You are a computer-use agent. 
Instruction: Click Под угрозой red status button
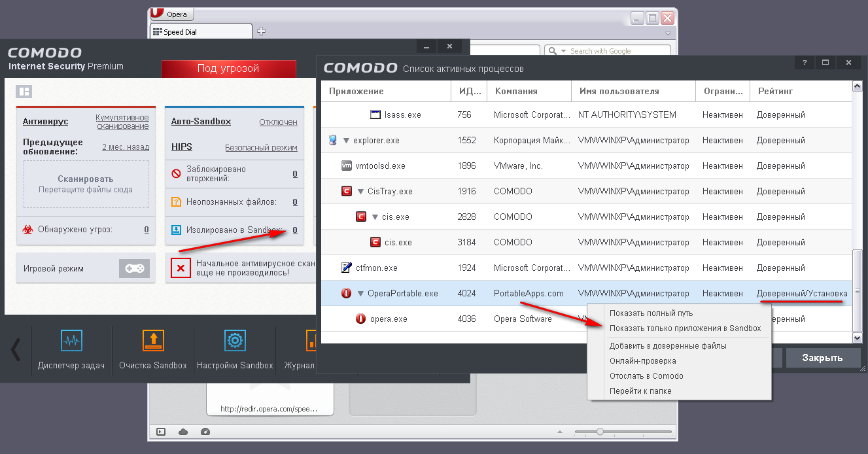[228, 69]
